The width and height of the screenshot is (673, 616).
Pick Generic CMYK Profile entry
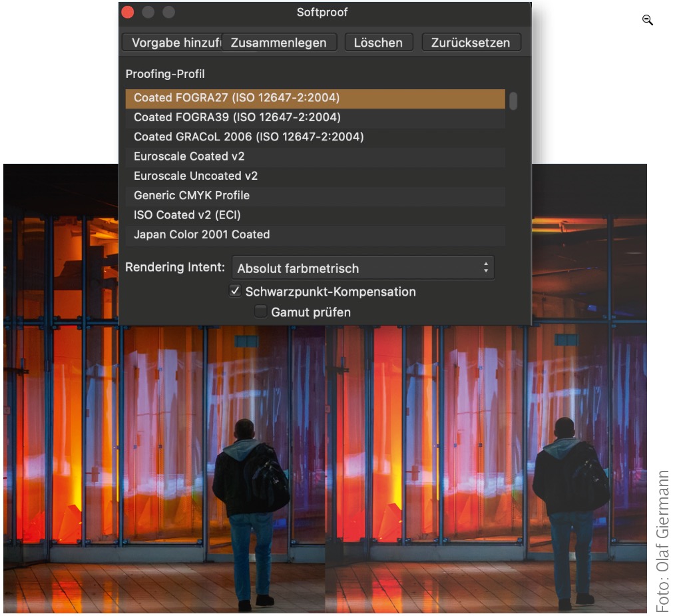click(x=315, y=195)
